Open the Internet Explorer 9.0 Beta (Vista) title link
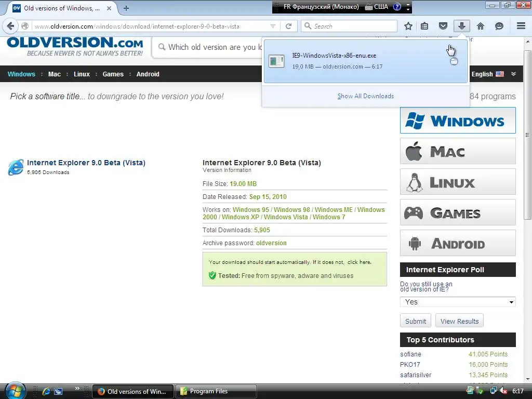The height and width of the screenshot is (399, 532). [x=86, y=163]
